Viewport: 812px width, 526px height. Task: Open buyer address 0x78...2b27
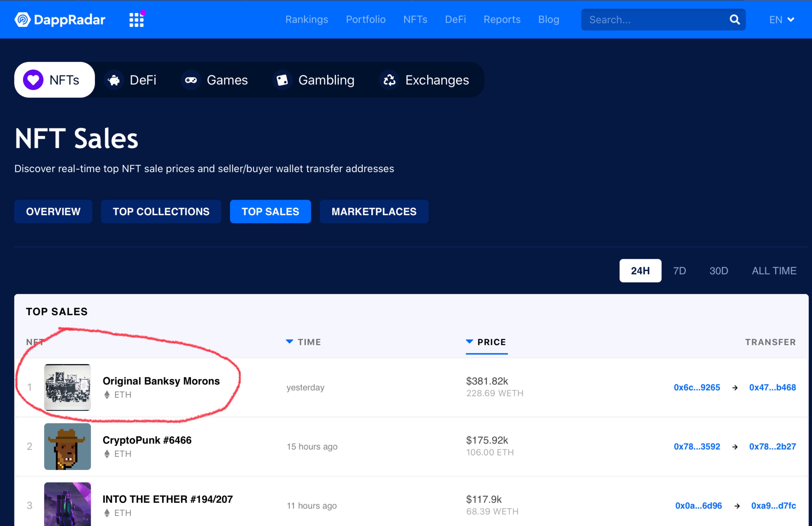click(x=773, y=447)
